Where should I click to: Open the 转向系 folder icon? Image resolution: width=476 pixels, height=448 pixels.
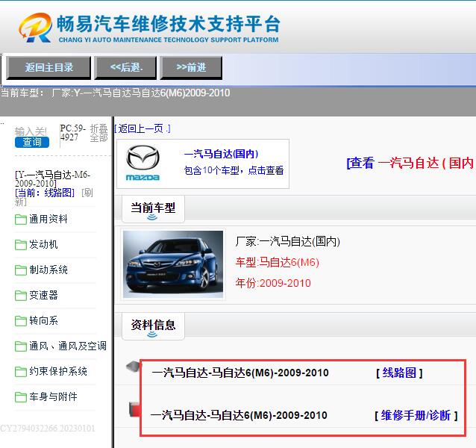pos(21,321)
